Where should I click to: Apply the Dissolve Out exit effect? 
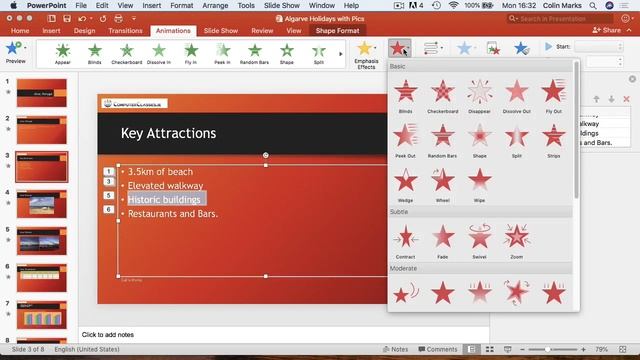click(516, 96)
